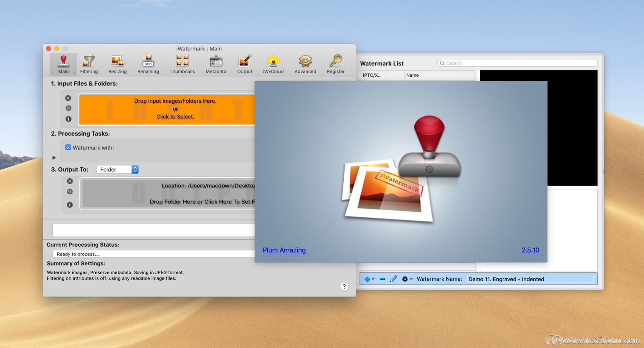Click info icon beside input drop zone
This screenshot has width=644, height=348.
pos(68,119)
